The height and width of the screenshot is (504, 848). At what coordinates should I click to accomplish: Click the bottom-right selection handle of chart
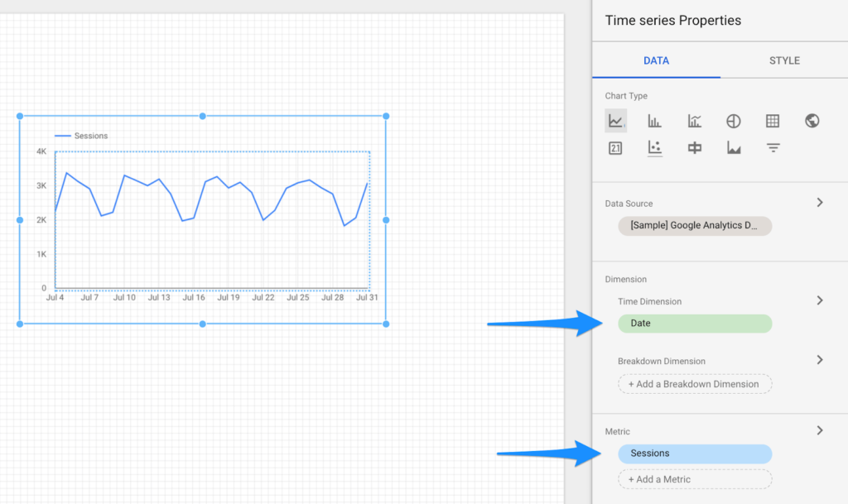386,324
